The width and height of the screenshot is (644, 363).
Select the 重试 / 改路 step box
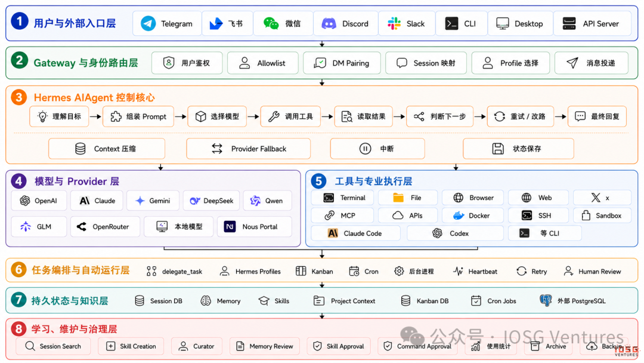click(521, 116)
